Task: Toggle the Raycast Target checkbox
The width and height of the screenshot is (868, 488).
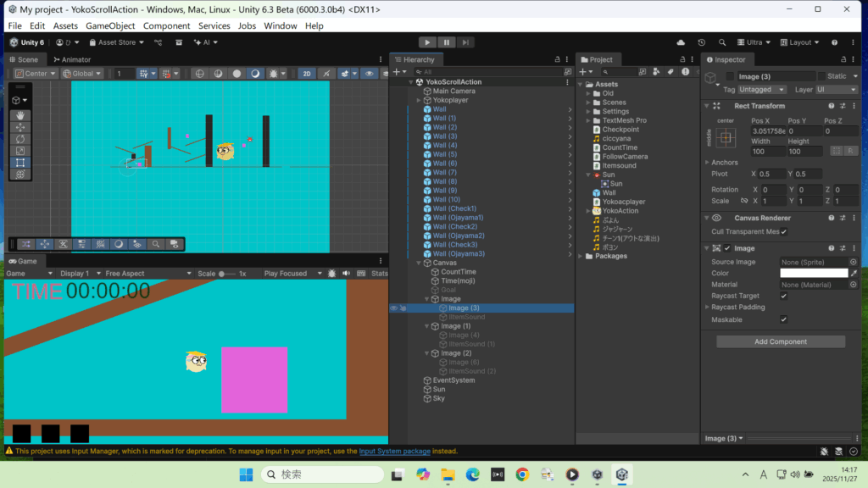Action: (783, 296)
